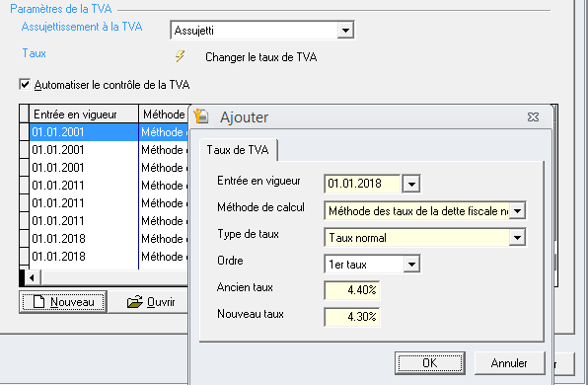
Task: Click the open folder icon on Ouvrir
Action: click(135, 302)
